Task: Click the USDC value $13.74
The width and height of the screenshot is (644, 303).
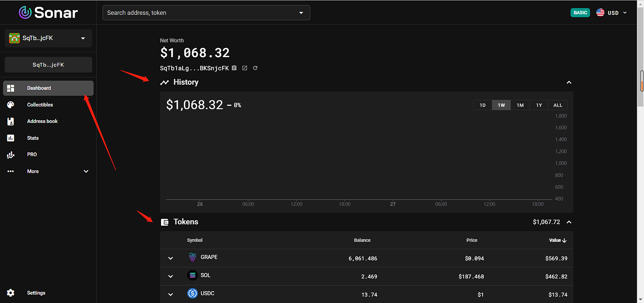Action: pos(558,295)
